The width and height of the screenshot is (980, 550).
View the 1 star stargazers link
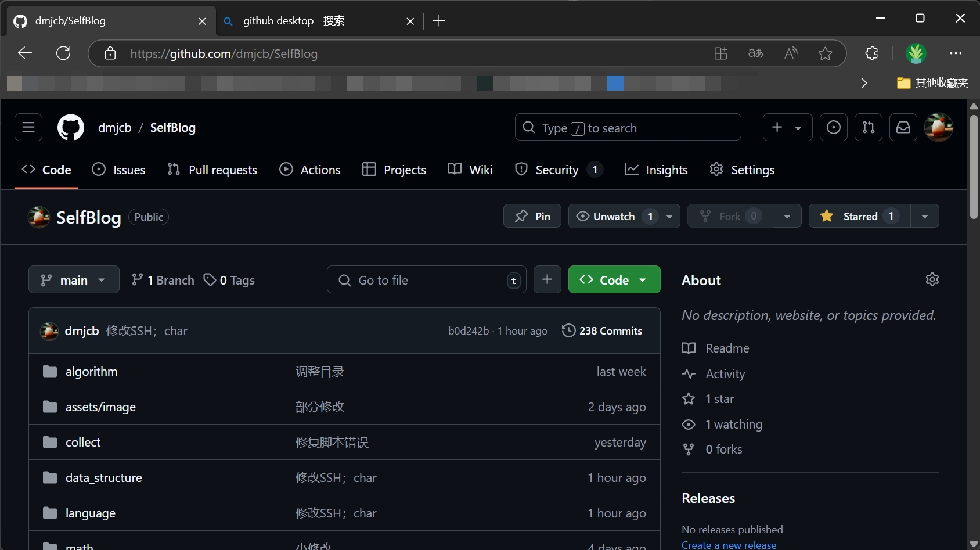(708, 398)
